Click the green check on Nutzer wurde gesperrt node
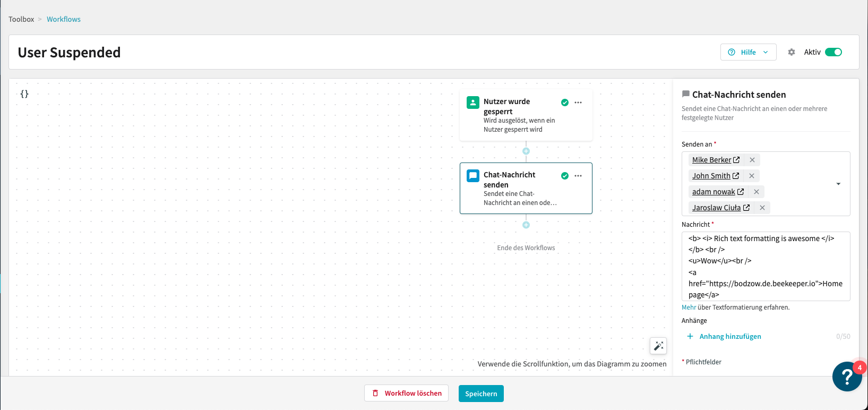 (565, 102)
